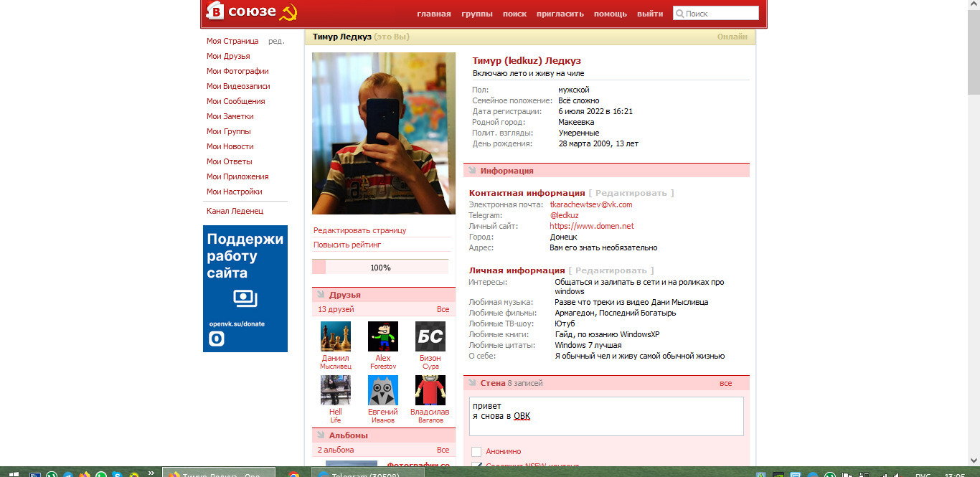This screenshot has height=477, width=980.
Task: Open поиск in the top menu
Action: 514,14
